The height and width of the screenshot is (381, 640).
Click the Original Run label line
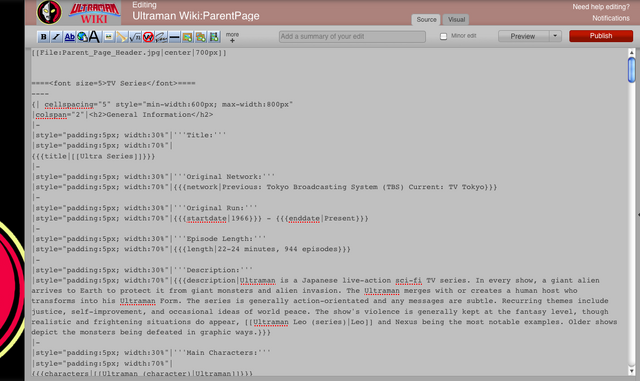tap(144, 208)
